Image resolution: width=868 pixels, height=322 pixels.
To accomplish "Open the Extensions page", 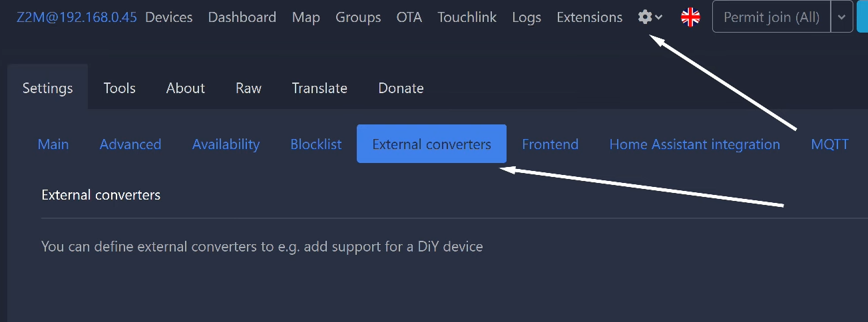I will point(590,17).
